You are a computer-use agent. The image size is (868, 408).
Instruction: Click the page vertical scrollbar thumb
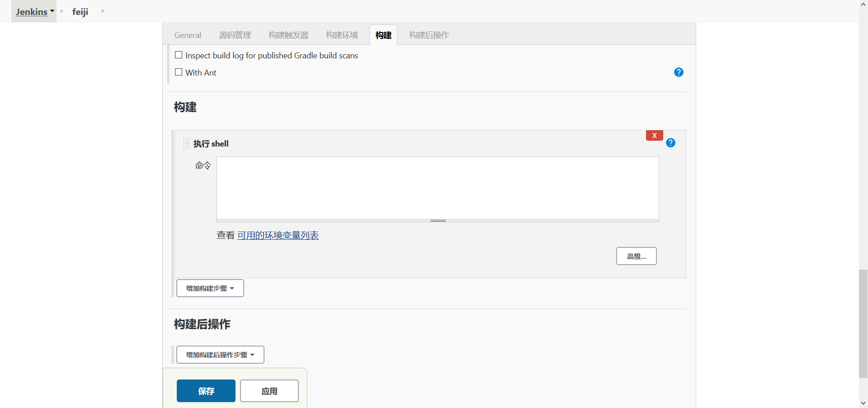coord(863,324)
